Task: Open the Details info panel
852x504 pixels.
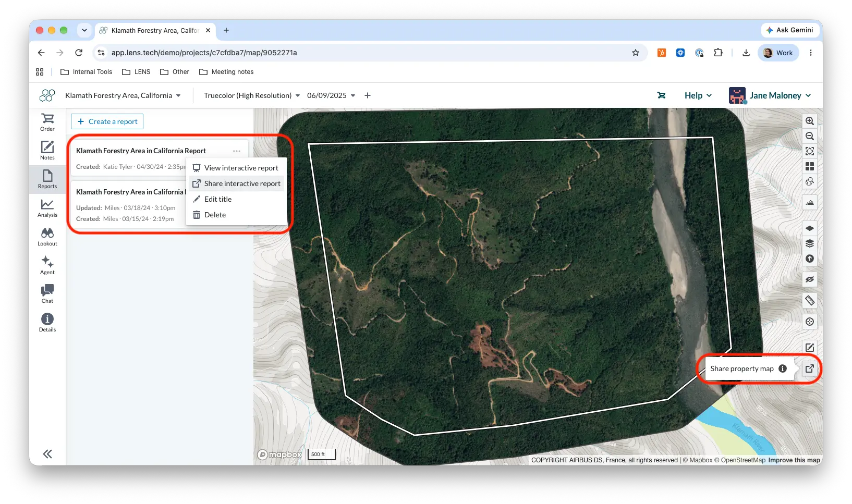Action: coord(47,323)
